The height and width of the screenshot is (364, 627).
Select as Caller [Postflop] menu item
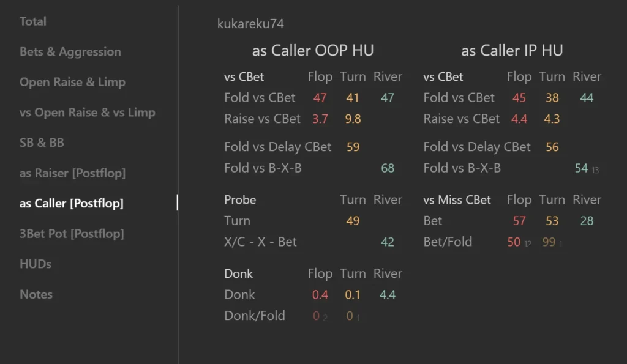71,203
